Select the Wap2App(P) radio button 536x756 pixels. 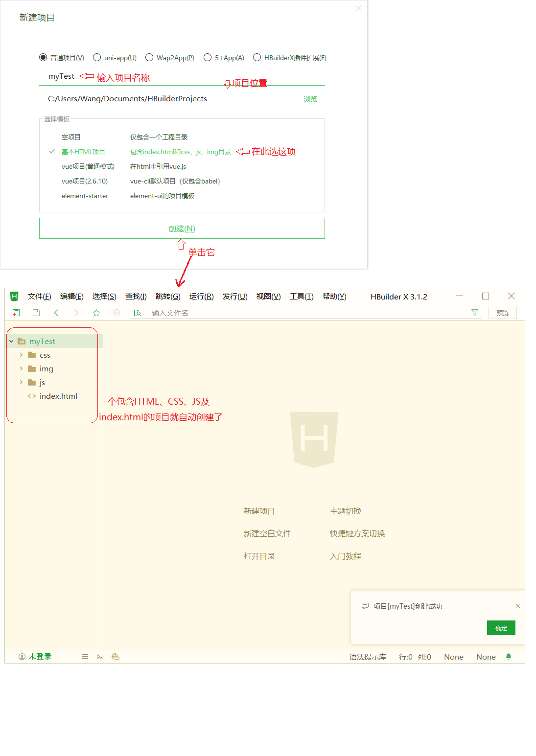click(x=149, y=57)
